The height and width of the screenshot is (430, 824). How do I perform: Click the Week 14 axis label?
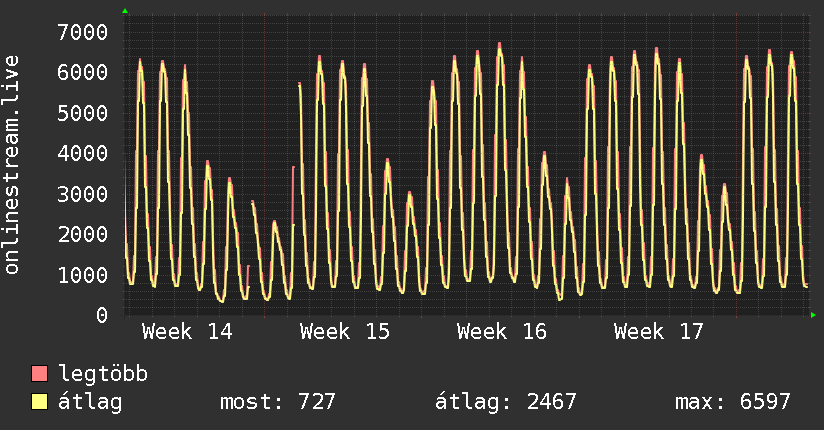click(187, 332)
